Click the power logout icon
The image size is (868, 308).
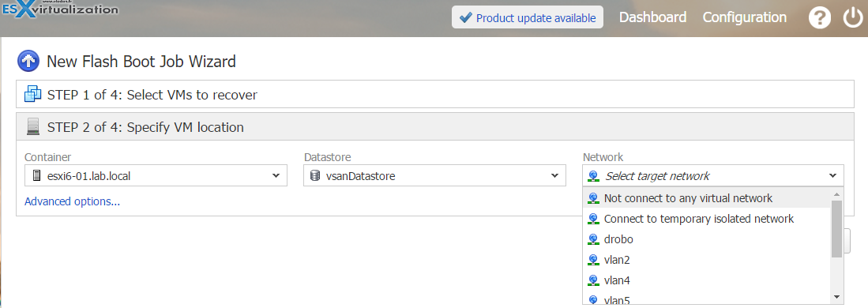click(x=853, y=17)
